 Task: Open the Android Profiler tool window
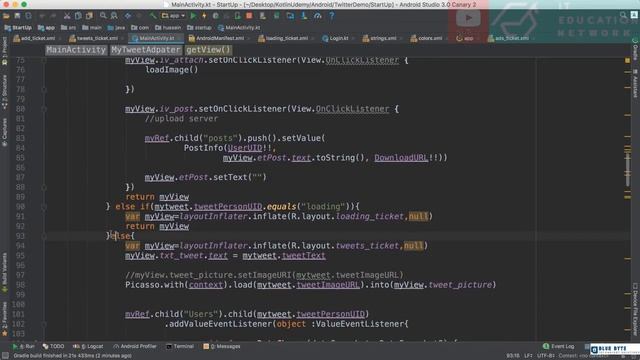point(135,347)
